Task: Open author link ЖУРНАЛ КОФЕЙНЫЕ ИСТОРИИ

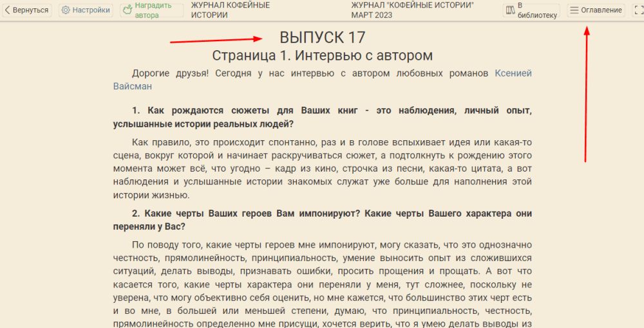Action: pos(230,10)
